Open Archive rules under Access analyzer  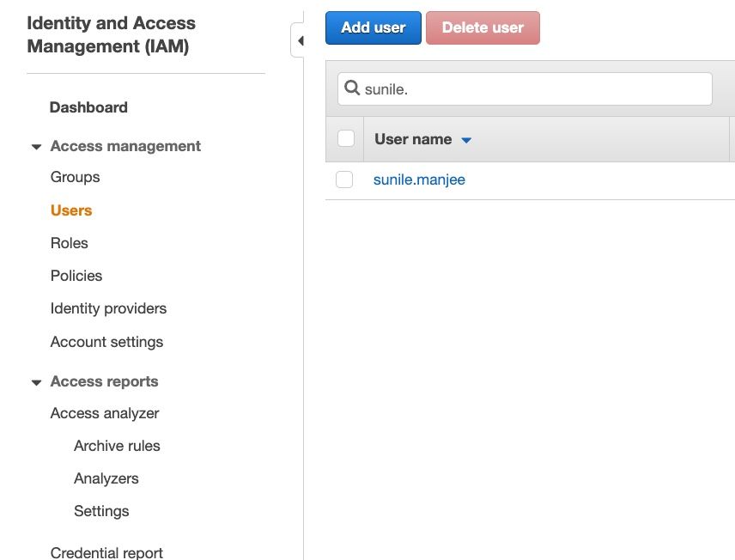click(117, 446)
